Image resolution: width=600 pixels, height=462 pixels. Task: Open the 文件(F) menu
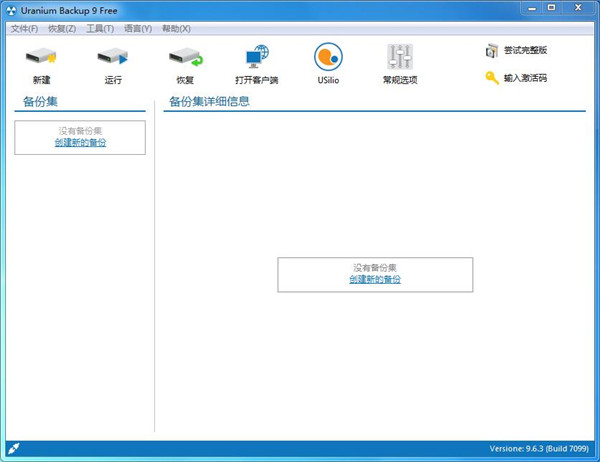tap(24, 29)
